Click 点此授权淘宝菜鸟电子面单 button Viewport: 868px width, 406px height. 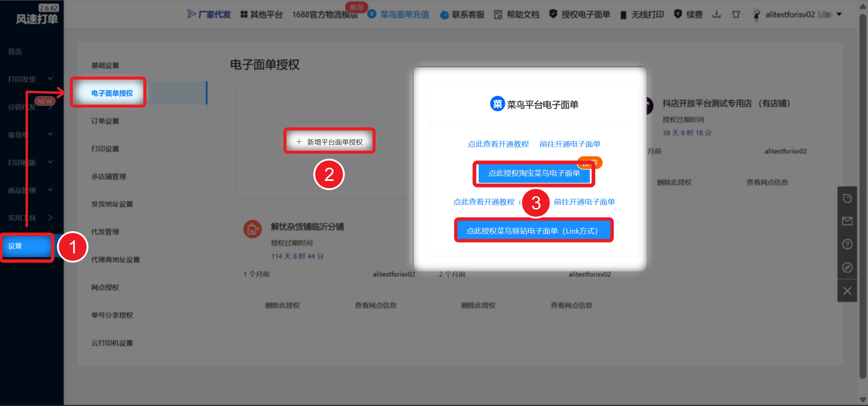534,173
